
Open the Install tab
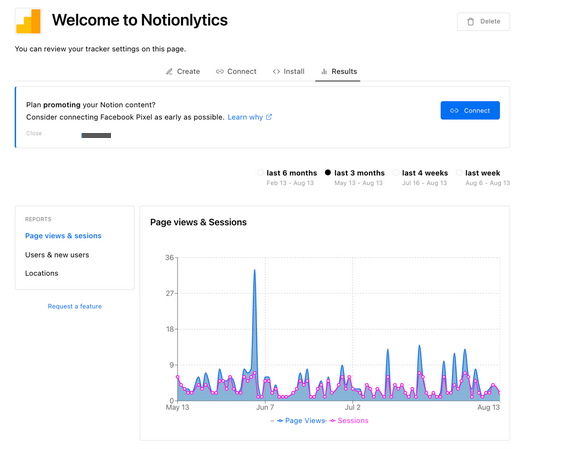click(x=288, y=71)
